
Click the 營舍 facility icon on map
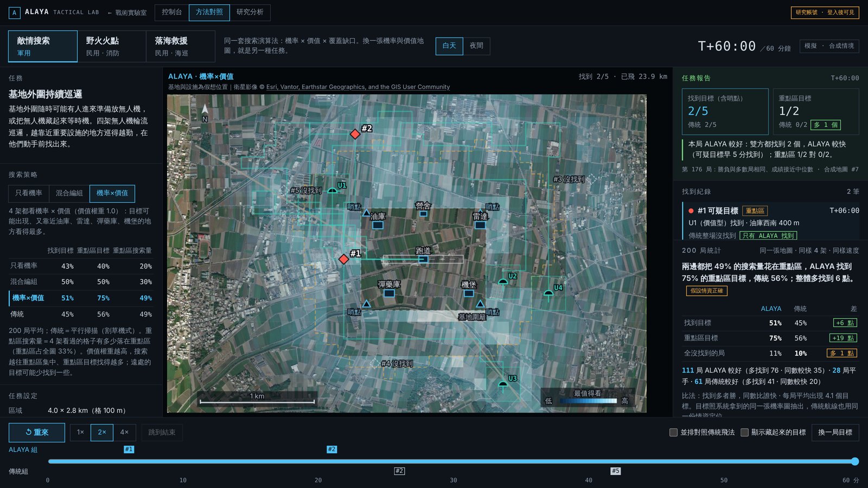coord(423,214)
